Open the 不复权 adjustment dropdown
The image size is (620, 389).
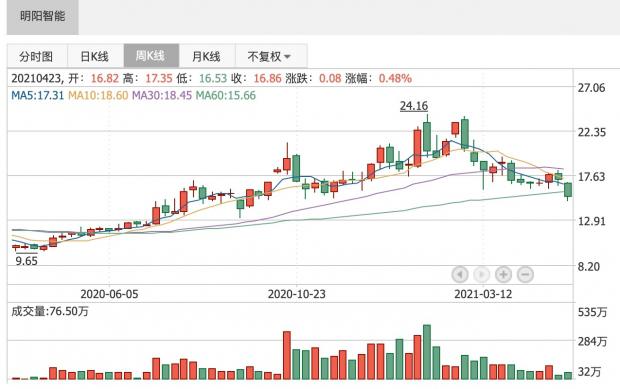coord(271,56)
